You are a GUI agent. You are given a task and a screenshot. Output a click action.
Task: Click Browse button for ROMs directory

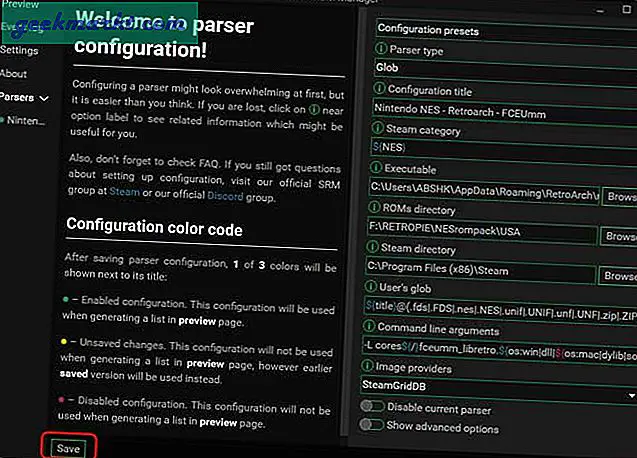coord(618,236)
